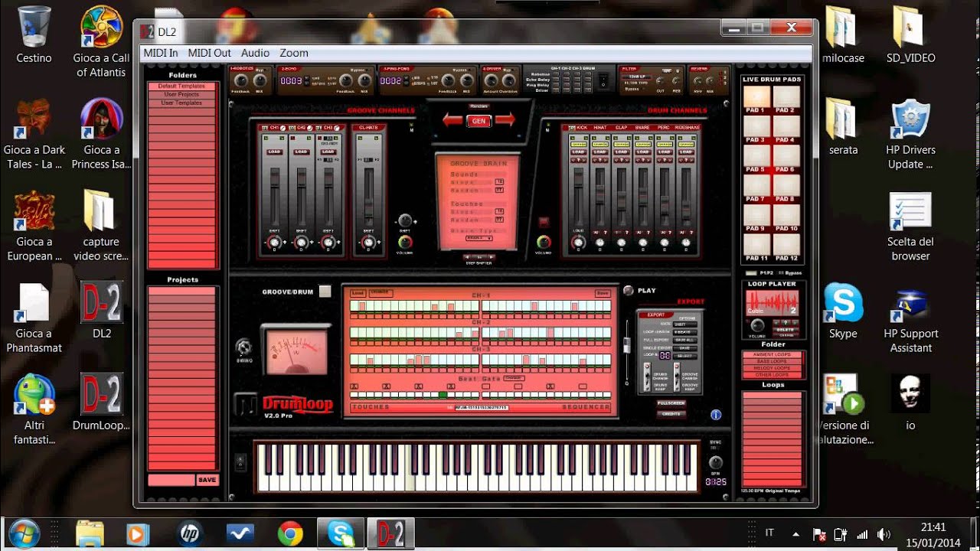Click the Robotize feedback knob
The image size is (980, 551).
click(240, 80)
